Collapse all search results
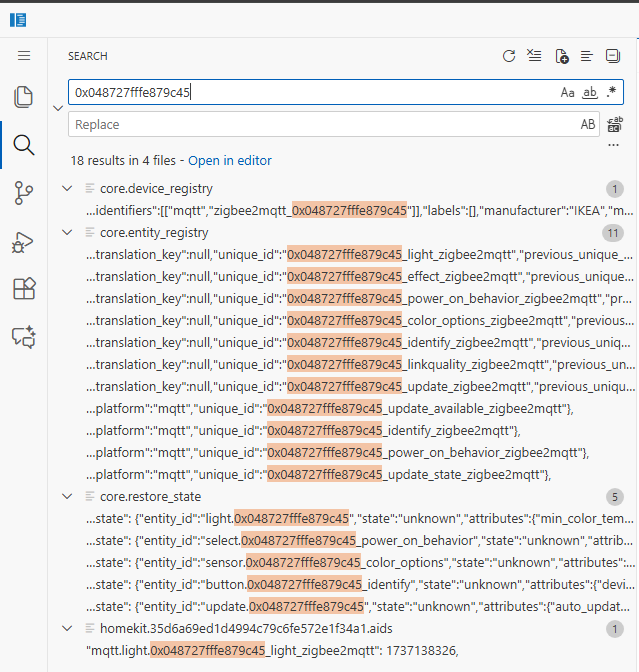 (613, 56)
